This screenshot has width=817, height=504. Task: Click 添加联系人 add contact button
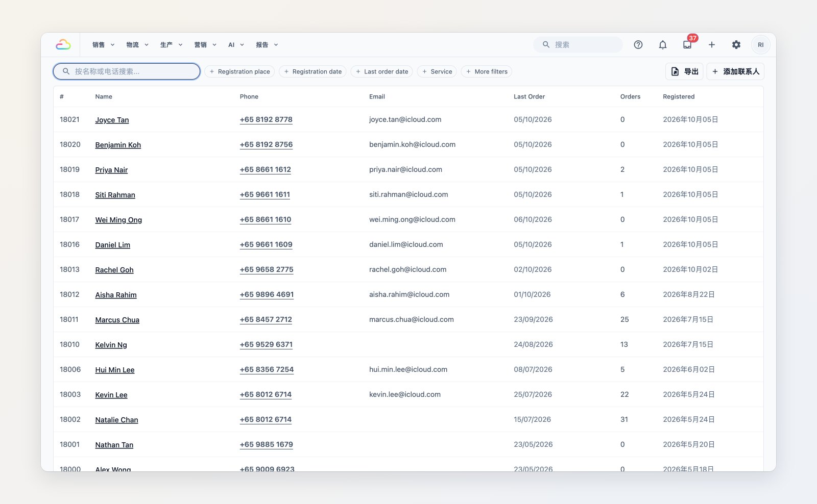[x=735, y=71]
